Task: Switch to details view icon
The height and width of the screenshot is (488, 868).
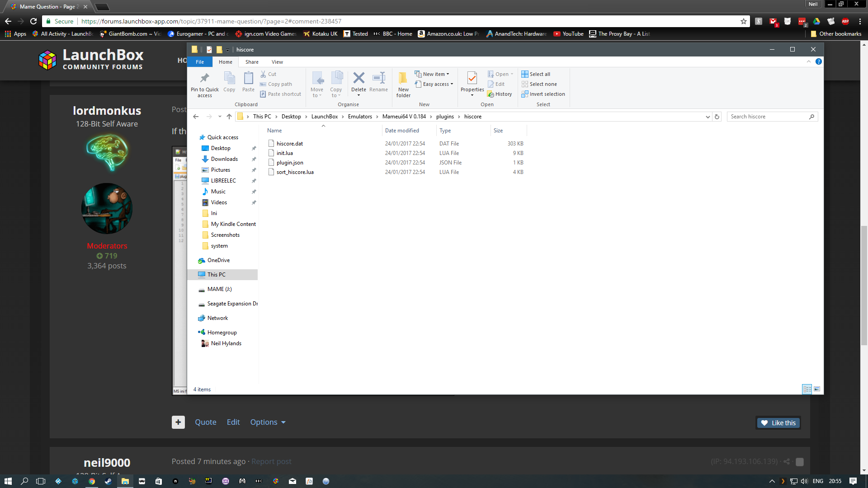Action: point(807,389)
